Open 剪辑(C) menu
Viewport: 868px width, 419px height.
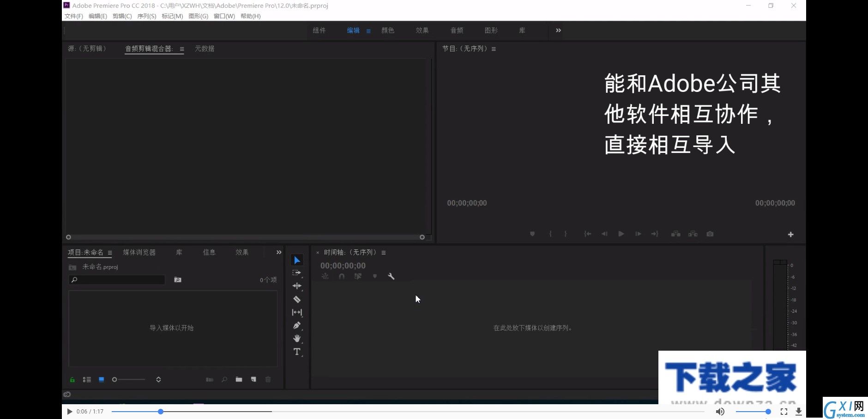pos(122,16)
